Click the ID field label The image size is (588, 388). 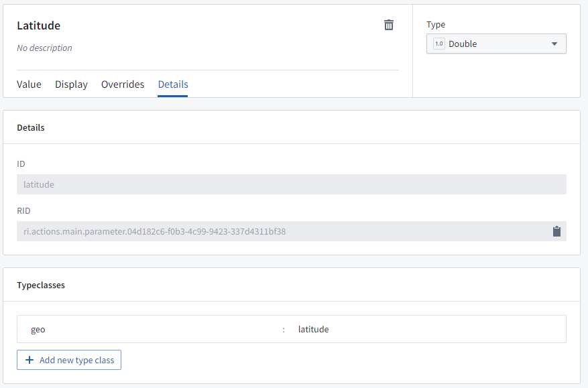(x=21, y=164)
